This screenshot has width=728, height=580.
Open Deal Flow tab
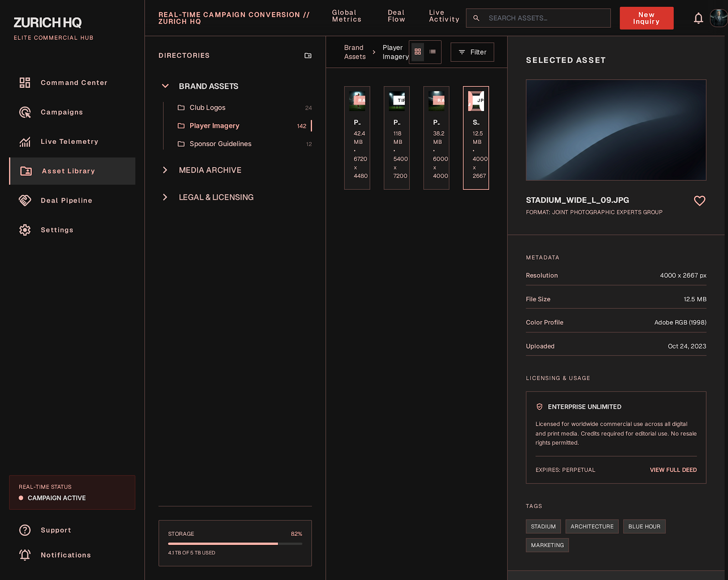[x=396, y=16]
